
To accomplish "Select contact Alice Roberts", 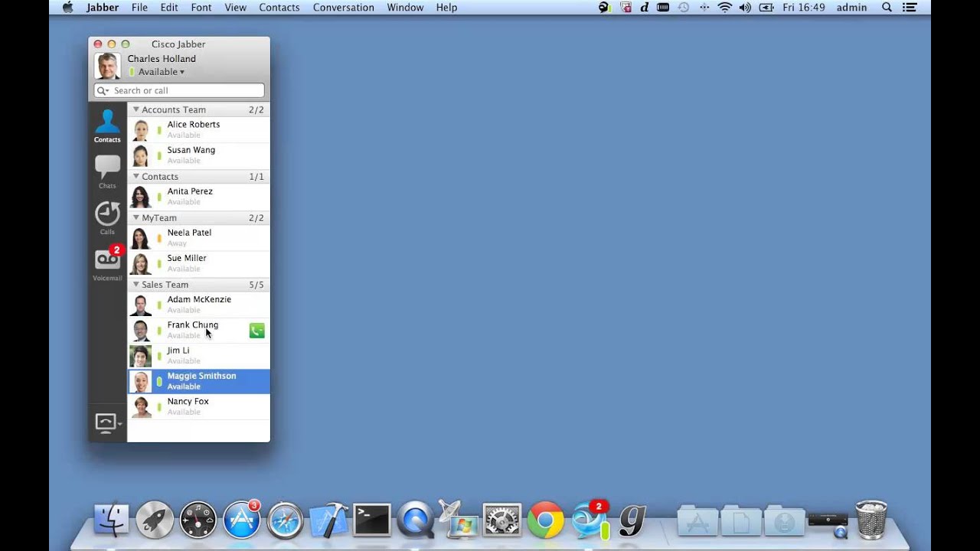I will pyautogui.click(x=198, y=130).
